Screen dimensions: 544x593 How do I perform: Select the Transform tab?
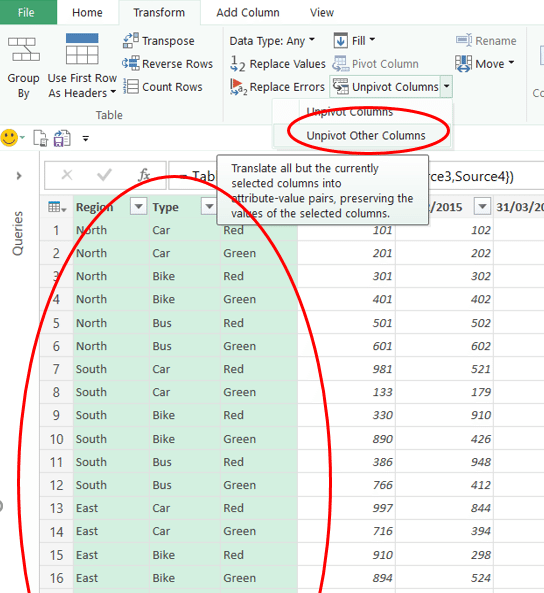tap(159, 12)
